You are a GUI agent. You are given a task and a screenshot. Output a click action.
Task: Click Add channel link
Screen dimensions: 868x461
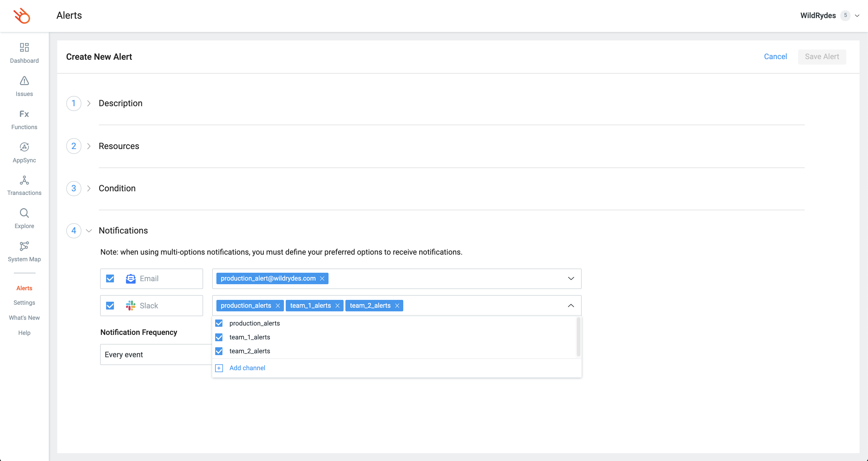click(x=247, y=368)
